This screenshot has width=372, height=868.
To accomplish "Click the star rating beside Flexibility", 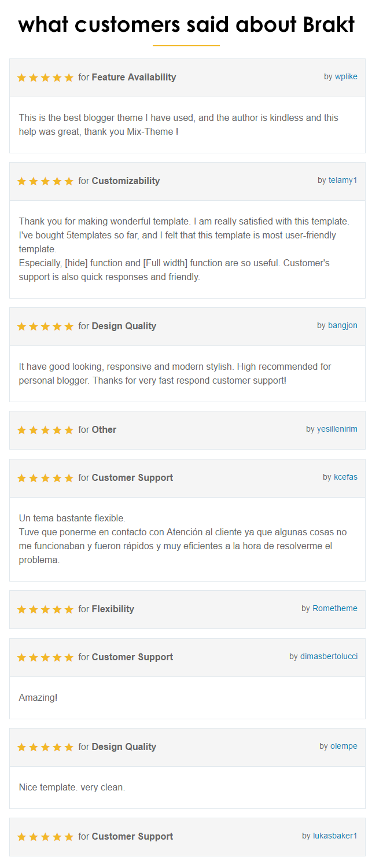I will coord(45,609).
